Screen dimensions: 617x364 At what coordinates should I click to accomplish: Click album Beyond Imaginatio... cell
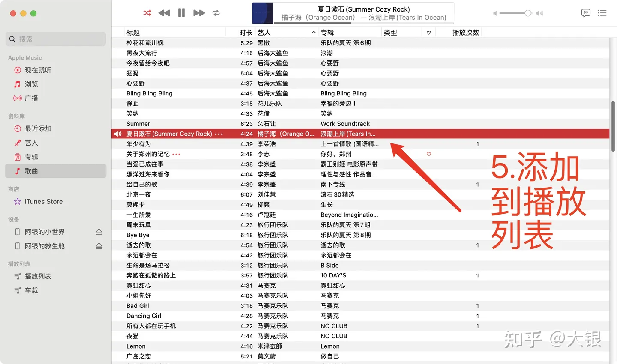pos(349,215)
